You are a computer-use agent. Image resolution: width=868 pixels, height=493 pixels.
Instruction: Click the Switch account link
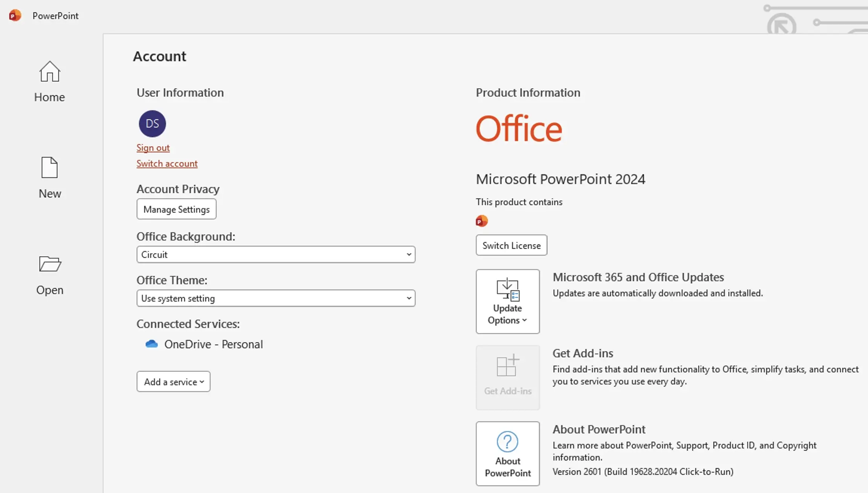pyautogui.click(x=167, y=164)
